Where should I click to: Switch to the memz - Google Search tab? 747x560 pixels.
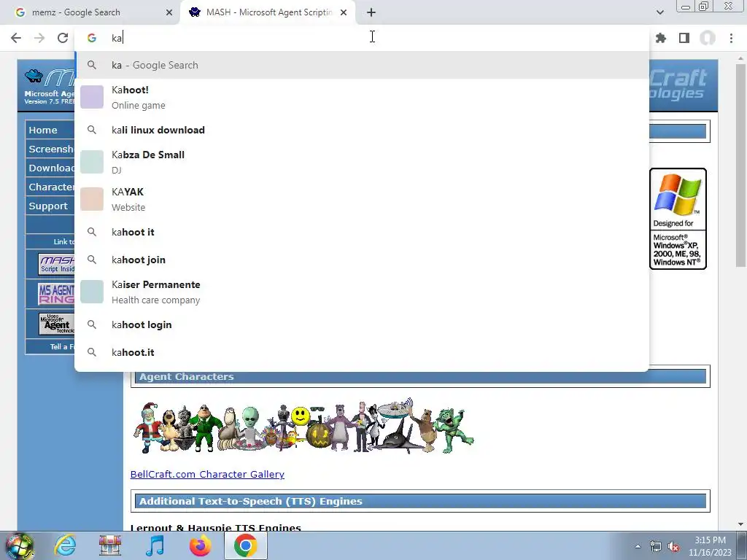pos(90,12)
